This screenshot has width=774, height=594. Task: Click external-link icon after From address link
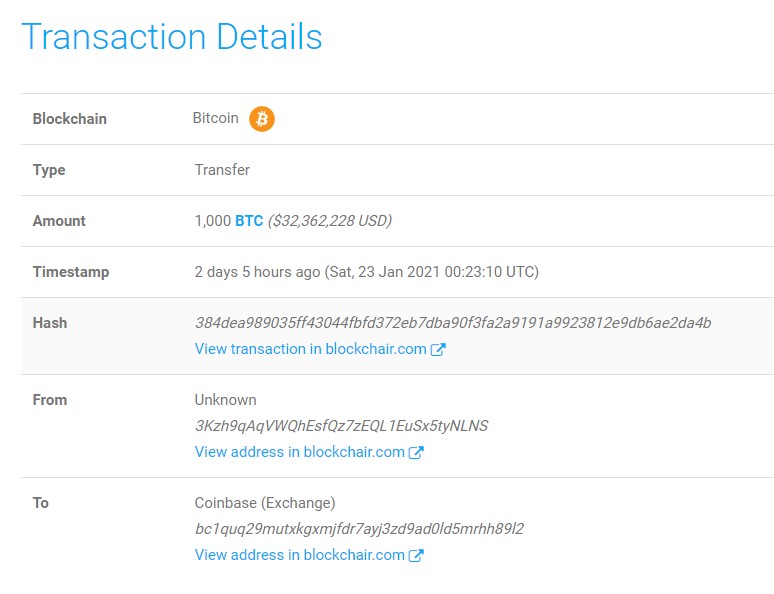[416, 452]
